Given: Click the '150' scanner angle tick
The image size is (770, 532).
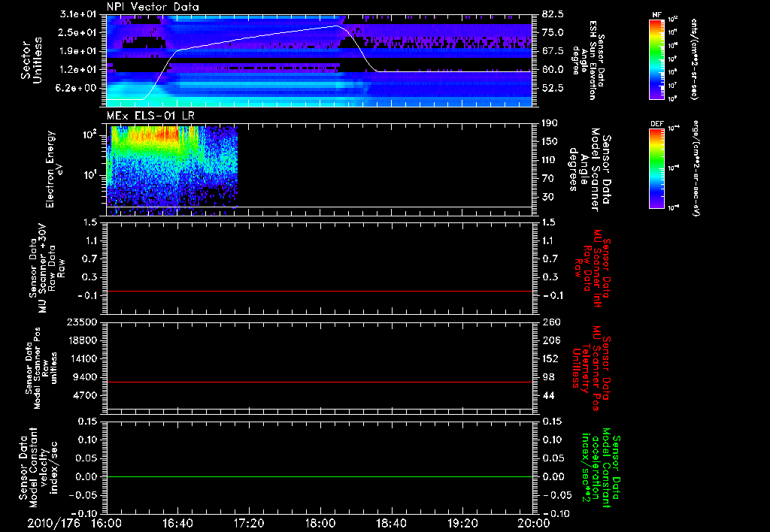Looking at the screenshot, I should coord(550,141).
